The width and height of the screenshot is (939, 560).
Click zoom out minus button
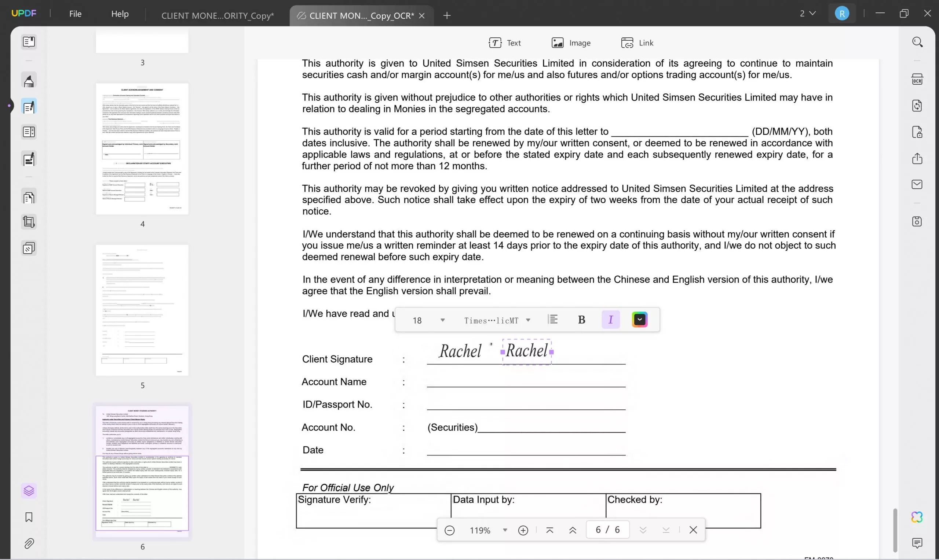(x=449, y=529)
